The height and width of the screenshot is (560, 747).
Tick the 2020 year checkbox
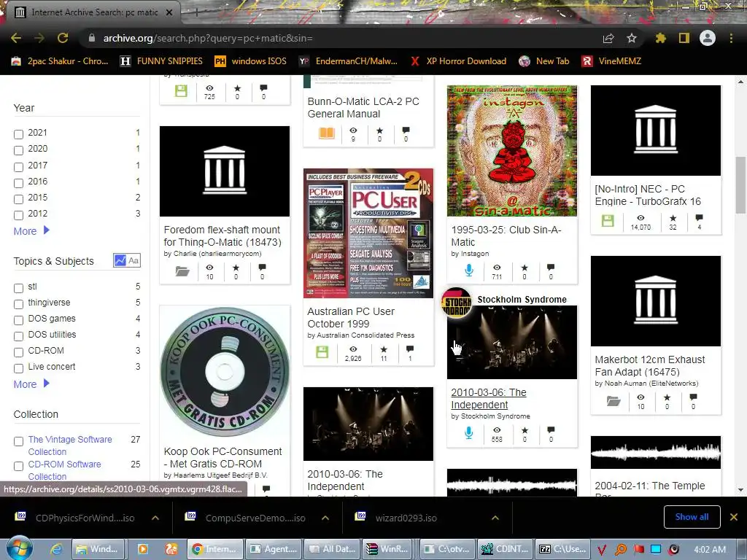point(18,150)
